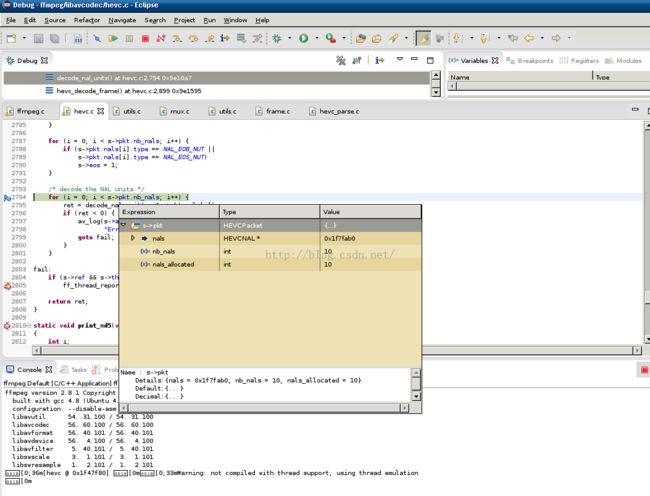Click the Debug view's Instruction Stepping icon

tap(379, 61)
